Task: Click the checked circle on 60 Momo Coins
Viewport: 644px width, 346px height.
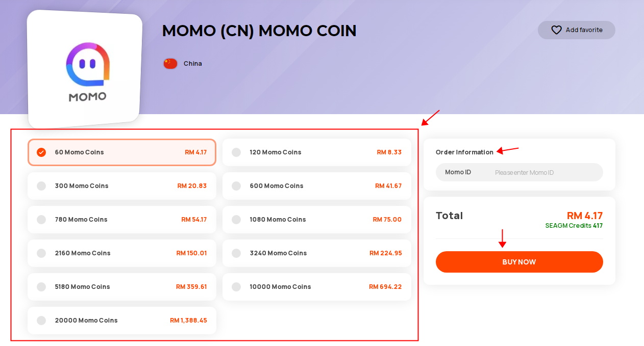Action: click(x=41, y=152)
